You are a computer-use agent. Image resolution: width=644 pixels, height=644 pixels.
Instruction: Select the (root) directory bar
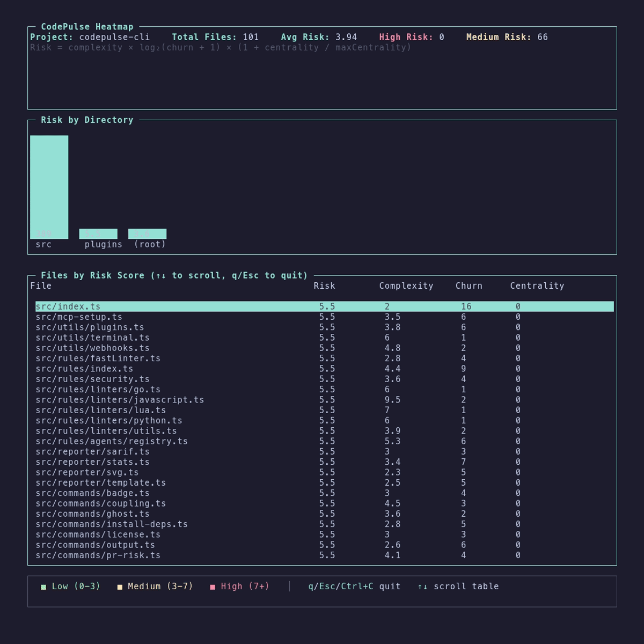click(147, 234)
